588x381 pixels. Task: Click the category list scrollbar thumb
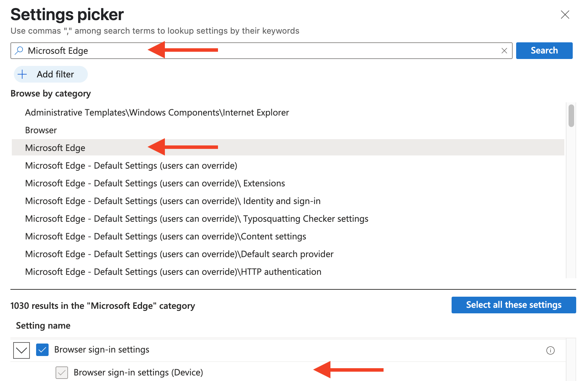[571, 116]
